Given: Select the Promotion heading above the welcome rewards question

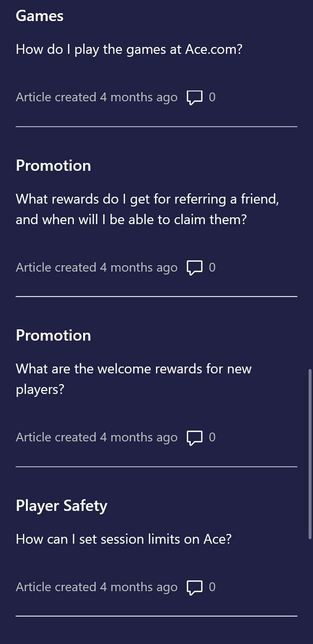Looking at the screenshot, I should 53,335.
